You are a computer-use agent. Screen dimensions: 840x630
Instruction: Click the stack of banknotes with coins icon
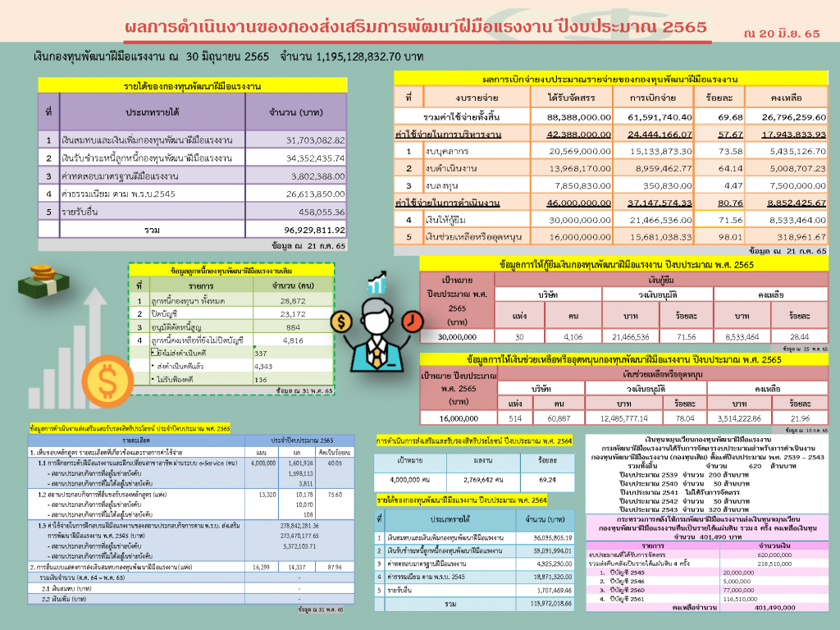pos(43,281)
